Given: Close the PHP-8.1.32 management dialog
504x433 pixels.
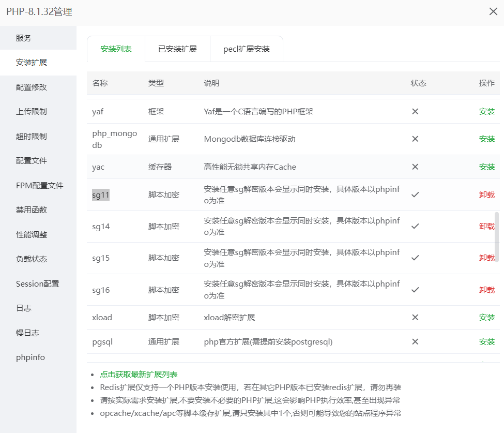Looking at the screenshot, I should (493, 11).
